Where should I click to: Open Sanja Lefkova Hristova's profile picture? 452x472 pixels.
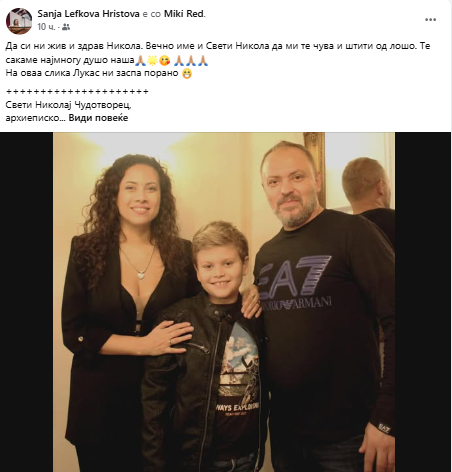tap(19, 21)
